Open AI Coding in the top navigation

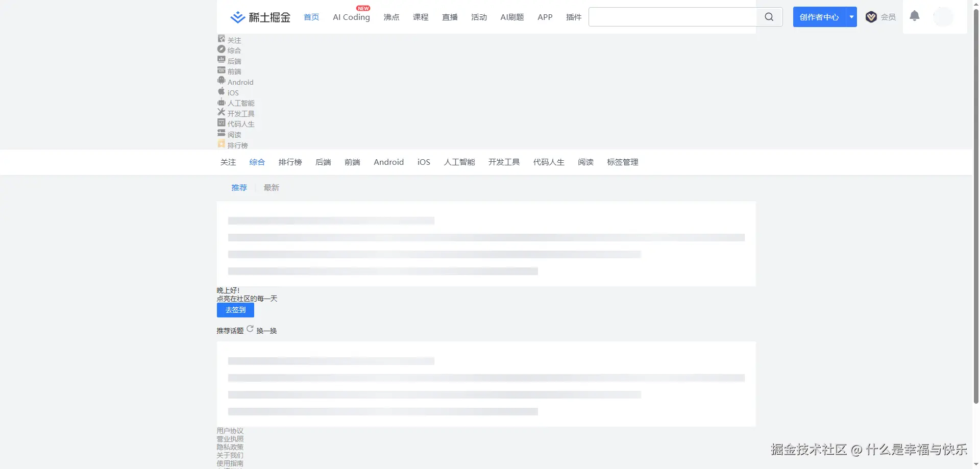[x=351, y=17]
